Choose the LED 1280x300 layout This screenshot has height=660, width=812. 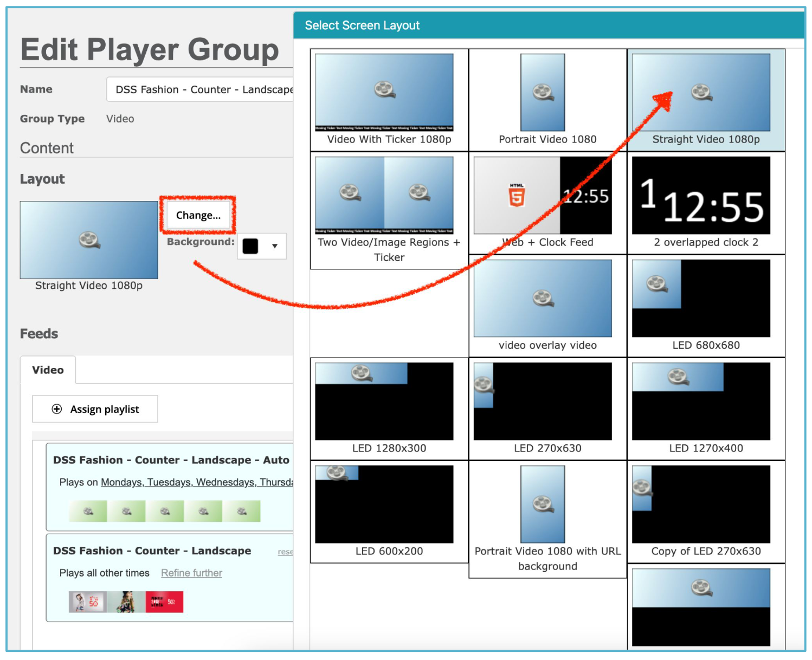[x=389, y=409]
